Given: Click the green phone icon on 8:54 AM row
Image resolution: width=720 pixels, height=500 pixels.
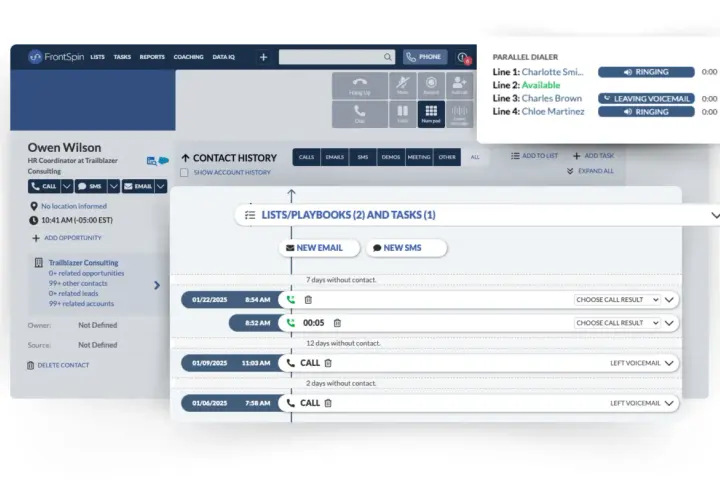Looking at the screenshot, I should click(x=291, y=300).
